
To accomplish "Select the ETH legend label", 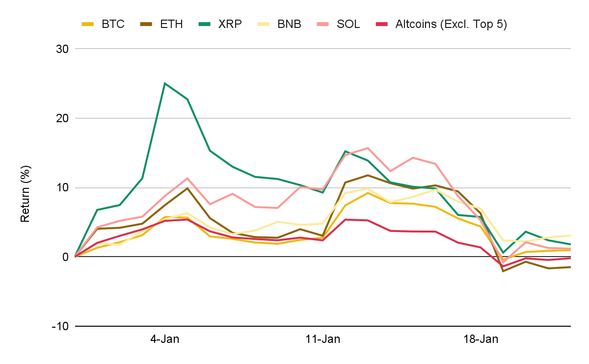I will pos(171,24).
